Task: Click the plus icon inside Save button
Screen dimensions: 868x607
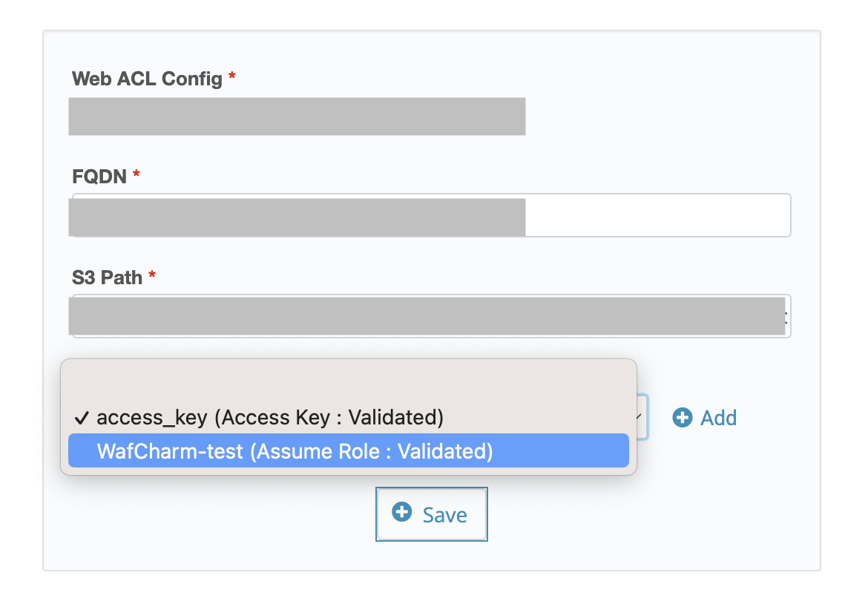Action: pyautogui.click(x=402, y=512)
